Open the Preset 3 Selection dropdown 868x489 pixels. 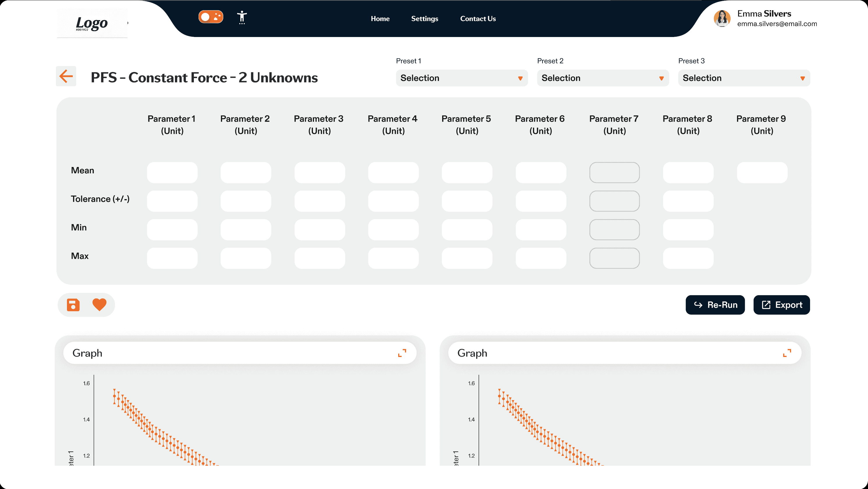coord(744,78)
